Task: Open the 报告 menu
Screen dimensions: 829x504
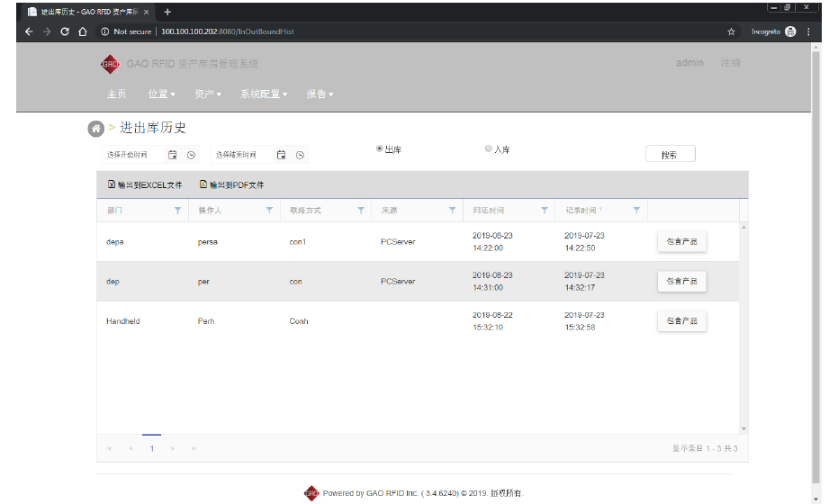Action: (x=320, y=94)
